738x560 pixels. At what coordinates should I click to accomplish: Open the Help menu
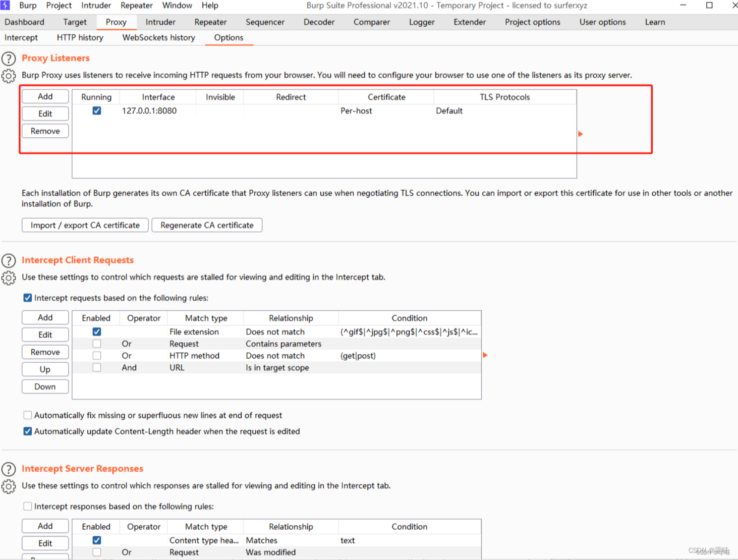tap(210, 6)
